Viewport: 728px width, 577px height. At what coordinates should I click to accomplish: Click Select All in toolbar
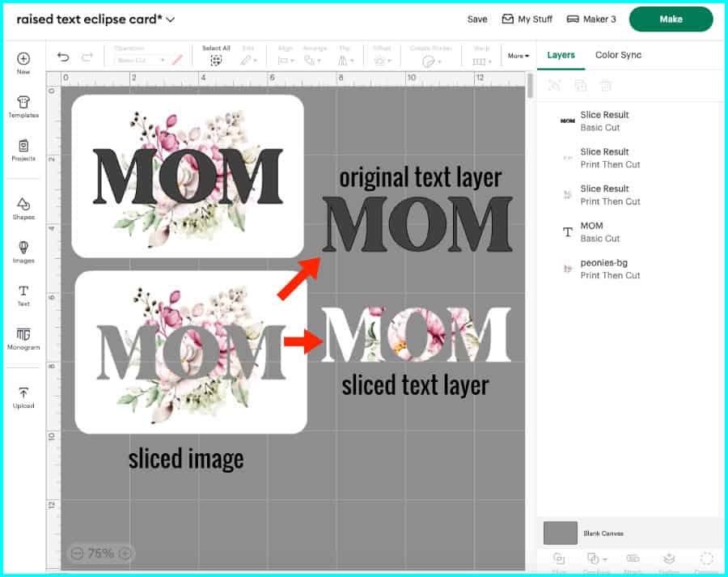pos(216,56)
